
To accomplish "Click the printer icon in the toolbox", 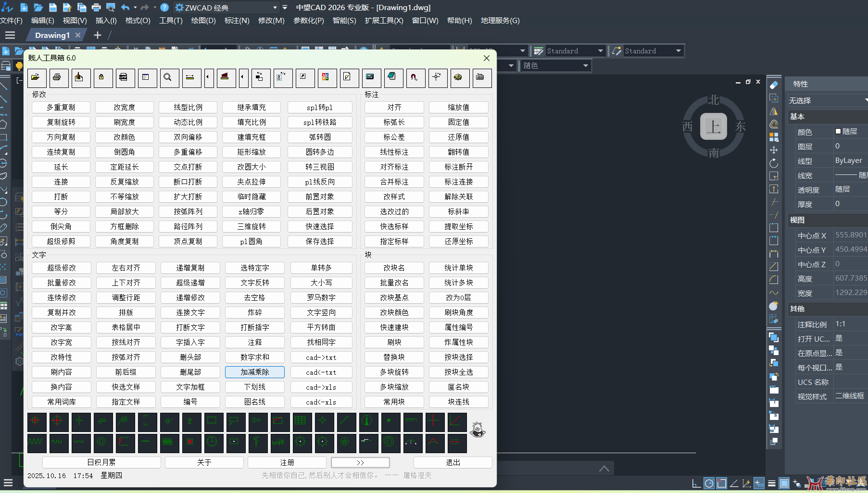I will click(57, 78).
